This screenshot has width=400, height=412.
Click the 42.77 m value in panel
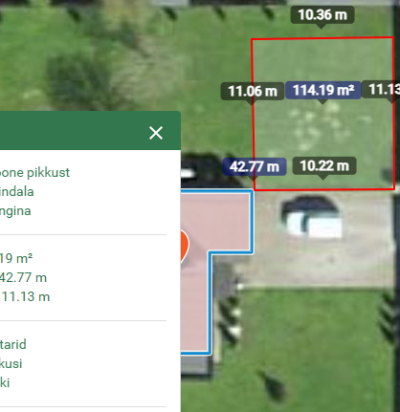23,278
